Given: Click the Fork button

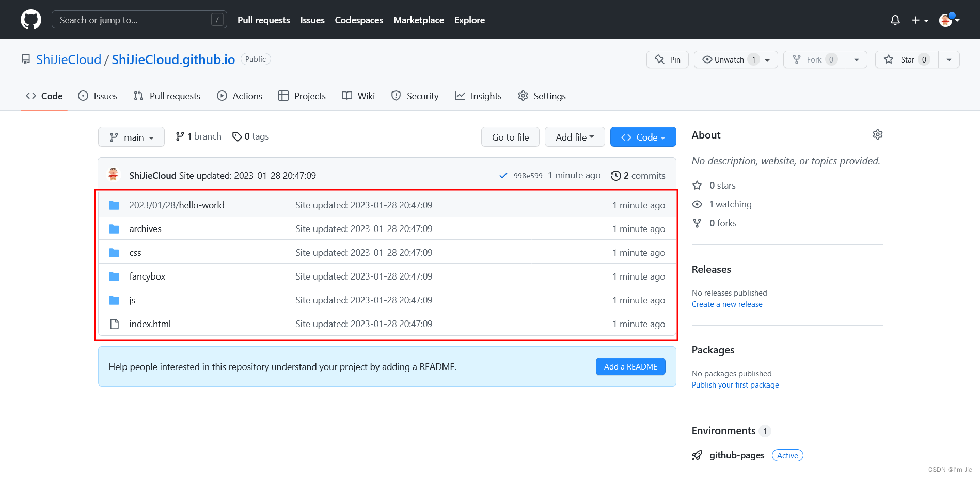Looking at the screenshot, I should (814, 59).
